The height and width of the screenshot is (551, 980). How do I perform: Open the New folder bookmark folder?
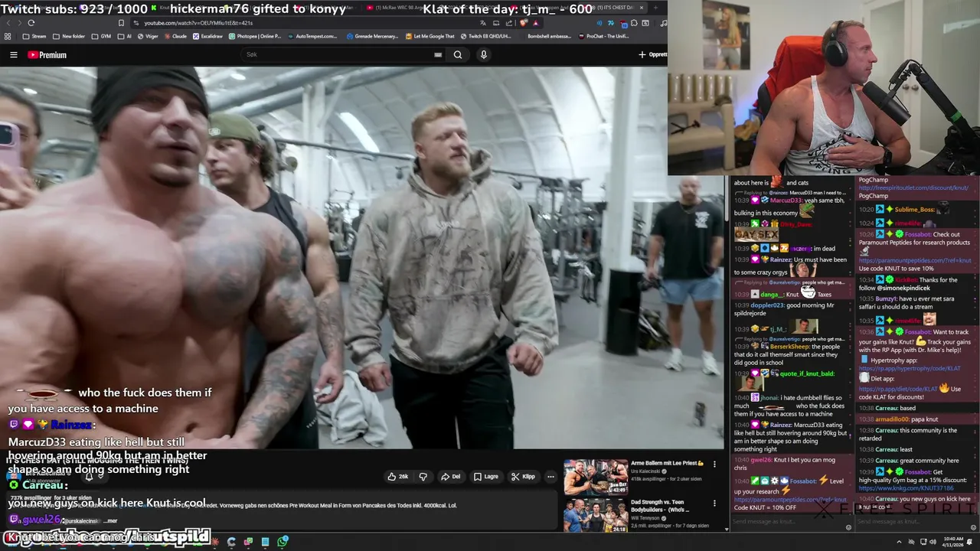tap(69, 36)
